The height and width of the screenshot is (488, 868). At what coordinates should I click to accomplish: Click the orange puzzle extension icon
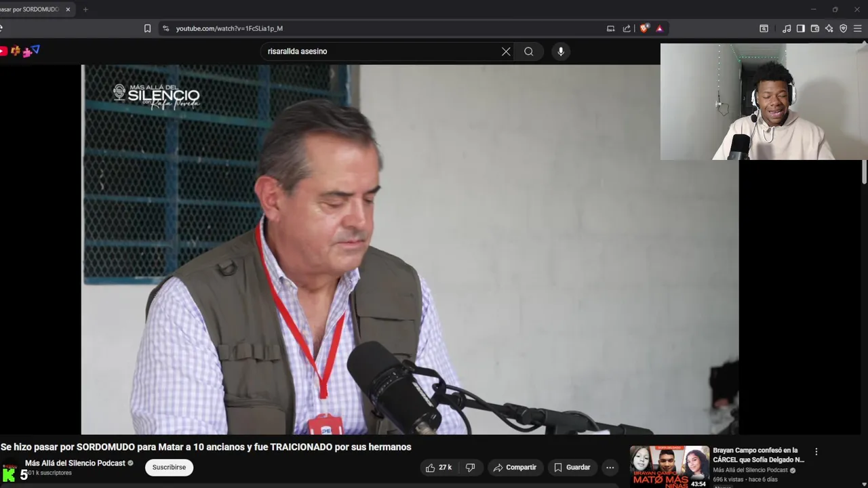click(15, 51)
